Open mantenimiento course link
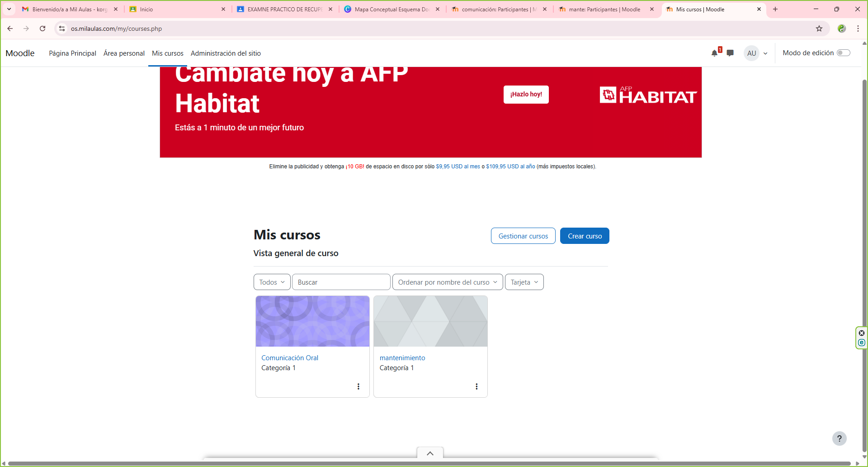The height and width of the screenshot is (467, 868). pos(402,358)
